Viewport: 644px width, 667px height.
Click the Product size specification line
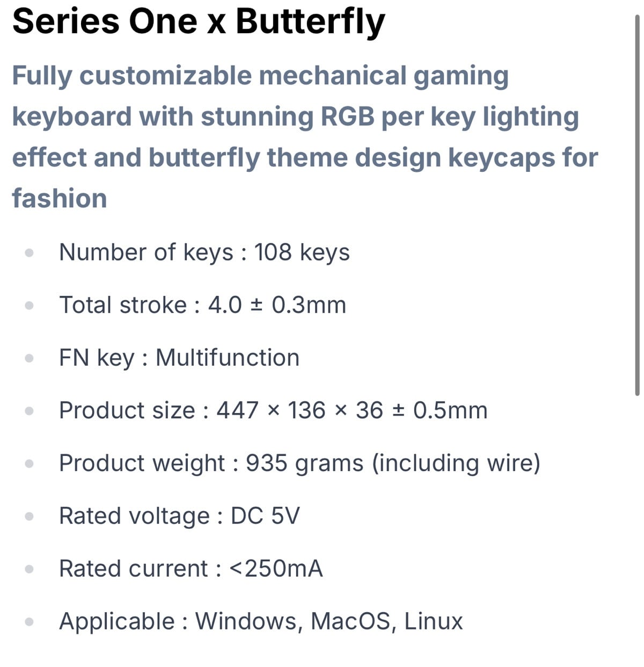click(x=273, y=410)
